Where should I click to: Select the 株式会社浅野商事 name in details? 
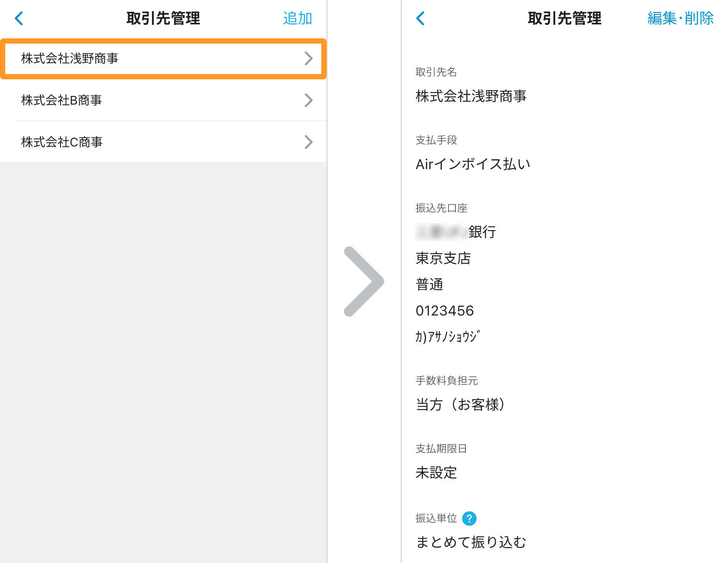pos(471,96)
